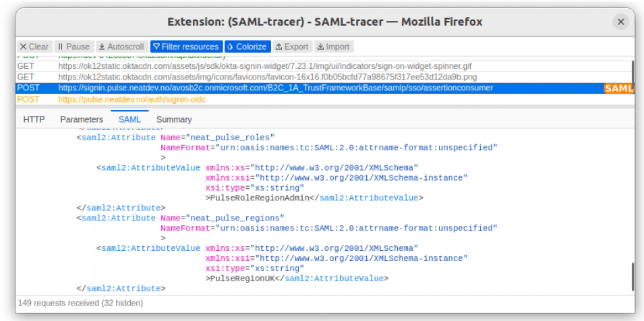Click the SAML details pane scrollbar

tap(633, 277)
